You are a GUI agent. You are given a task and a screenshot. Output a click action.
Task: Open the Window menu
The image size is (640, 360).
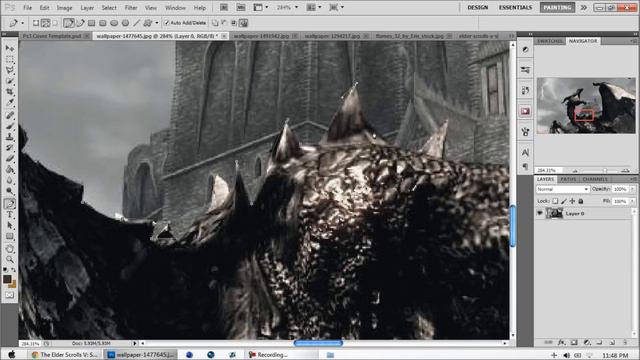point(175,8)
